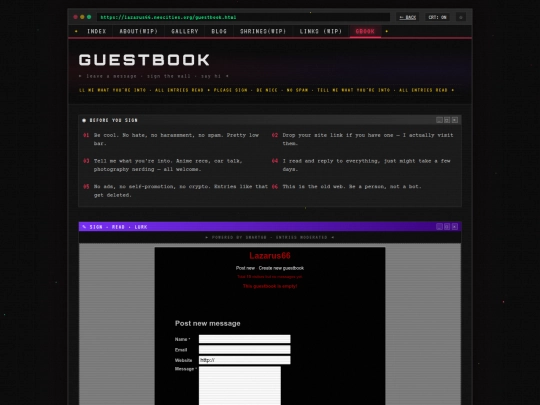The image size is (540, 405).
Task: Focus the Website input field
Action: point(245,360)
